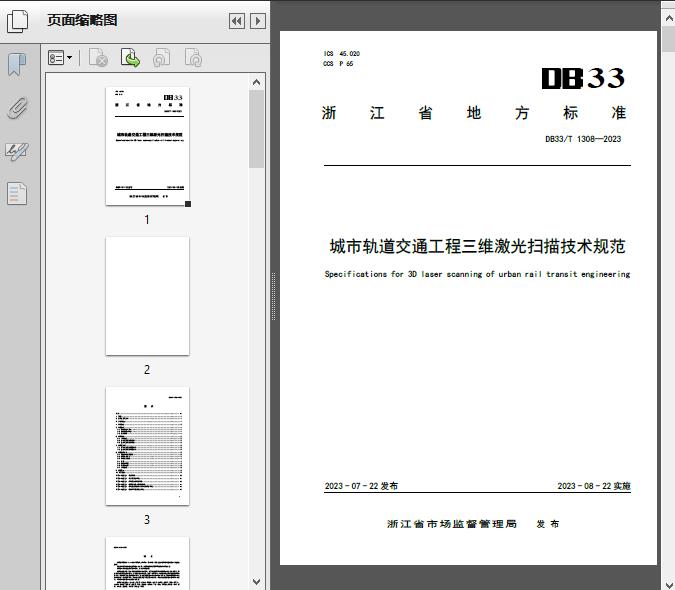Click the ICS 45.020 text
Image resolution: width=675 pixels, height=590 pixels.
click(x=341, y=54)
